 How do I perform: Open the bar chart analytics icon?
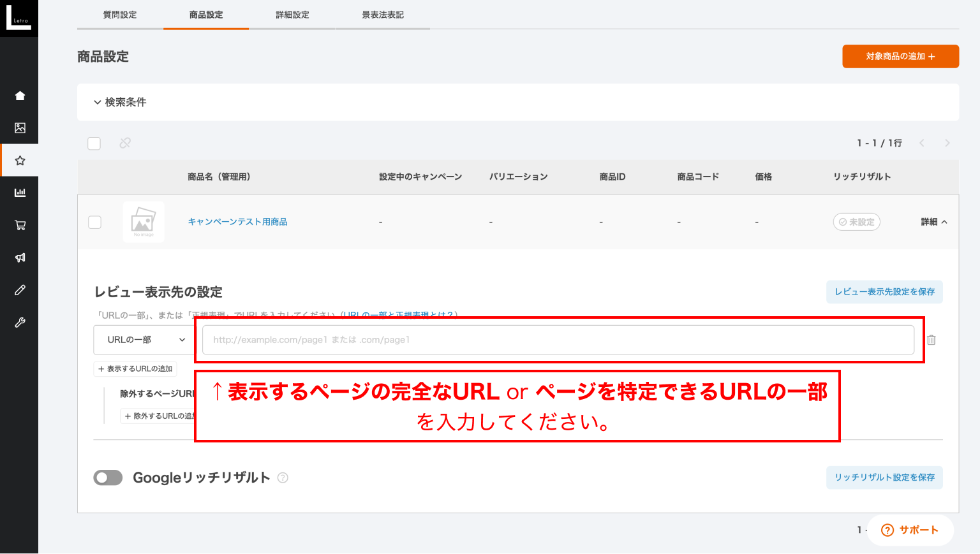(20, 193)
